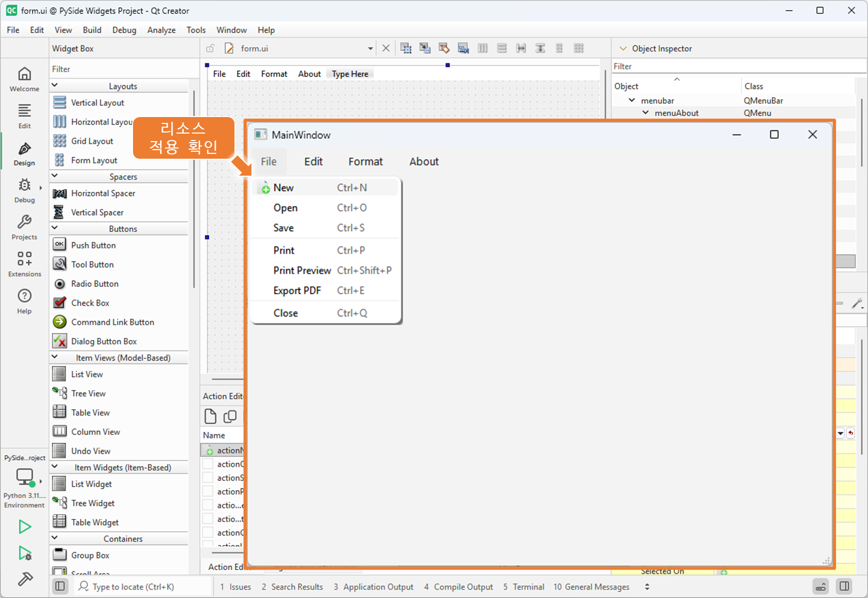Screen dimensions: 868x598
Task: Close the form.ui document with X icon
Action: [x=386, y=49]
